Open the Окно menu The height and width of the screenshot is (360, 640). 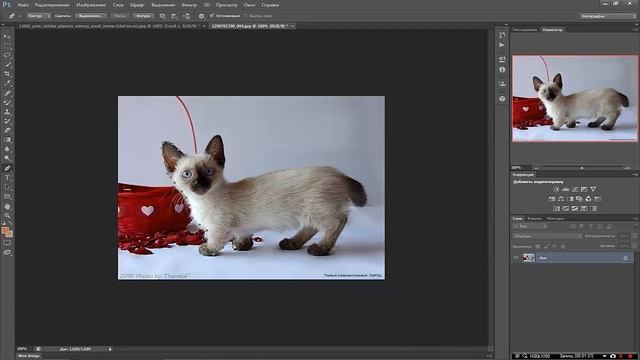249,5
